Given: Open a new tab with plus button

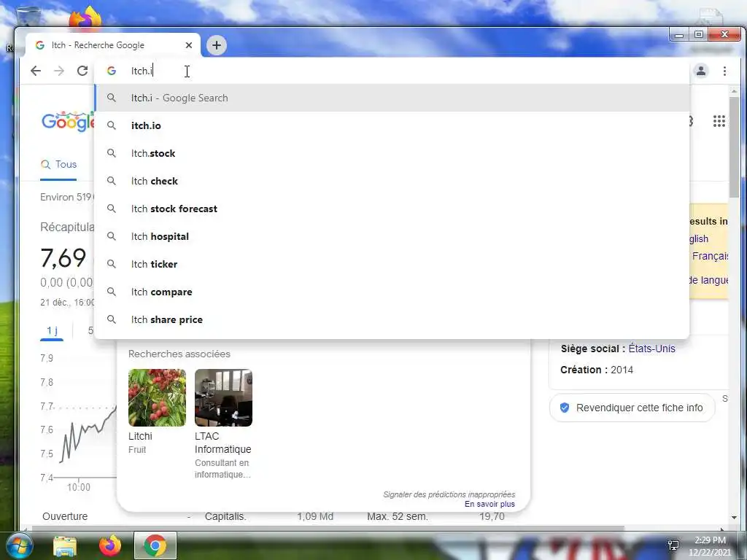Looking at the screenshot, I should click(x=217, y=45).
